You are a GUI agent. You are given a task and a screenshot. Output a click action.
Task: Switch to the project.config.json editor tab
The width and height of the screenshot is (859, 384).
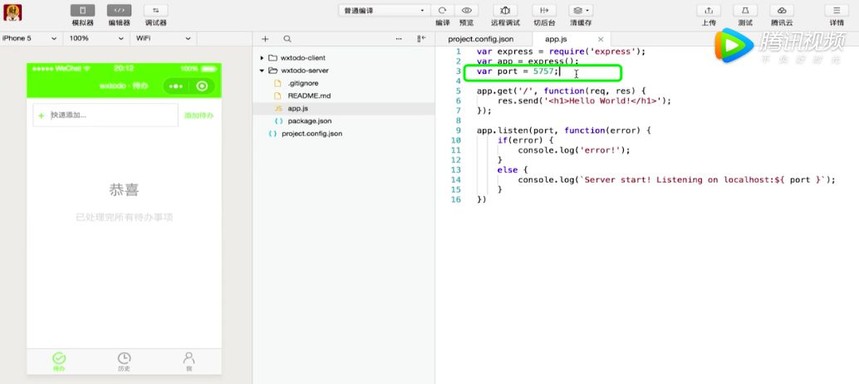[480, 39]
